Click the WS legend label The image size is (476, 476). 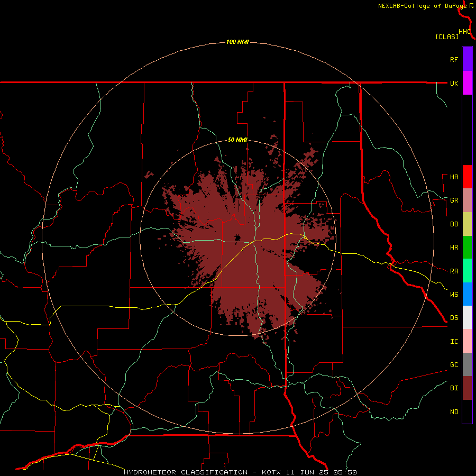pyautogui.click(x=454, y=295)
